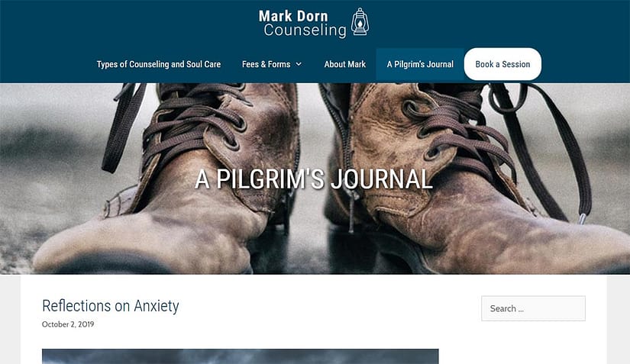Open Types of Counseling and Soul Care
The width and height of the screenshot is (630, 364).
(x=159, y=64)
